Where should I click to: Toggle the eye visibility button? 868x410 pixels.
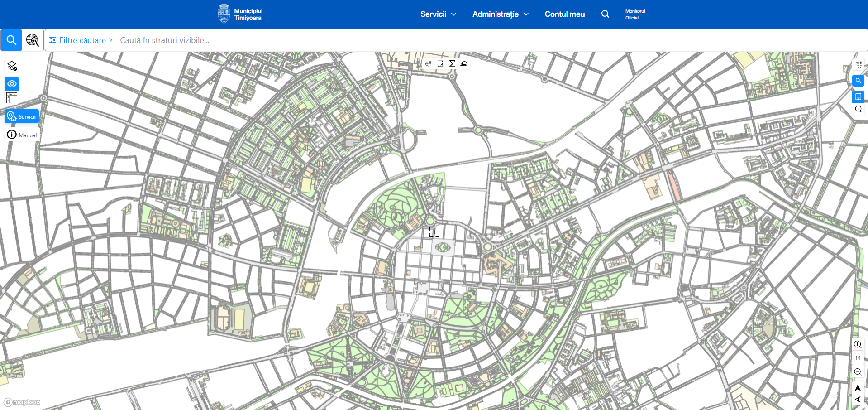coord(12,84)
